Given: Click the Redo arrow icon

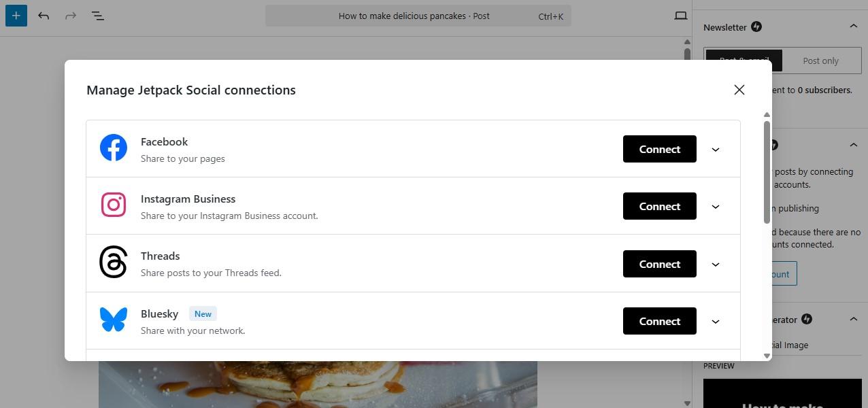Looking at the screenshot, I should pos(70,16).
